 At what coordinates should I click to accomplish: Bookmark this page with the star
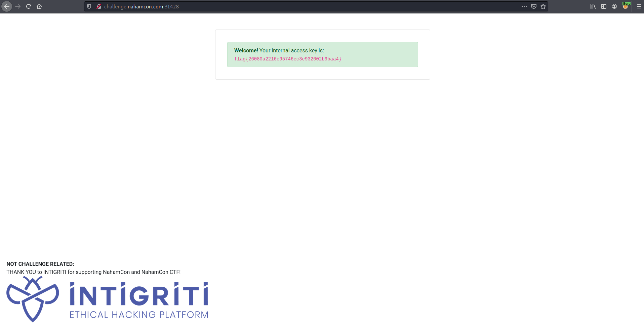[543, 6]
